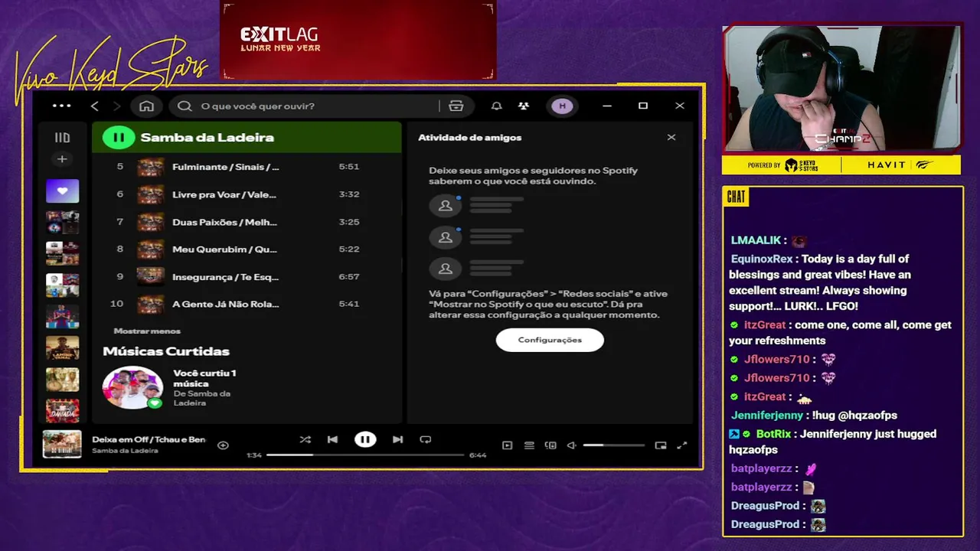The image size is (980, 551).
Task: Open the third playlist cover in the sidebar
Action: point(62,253)
